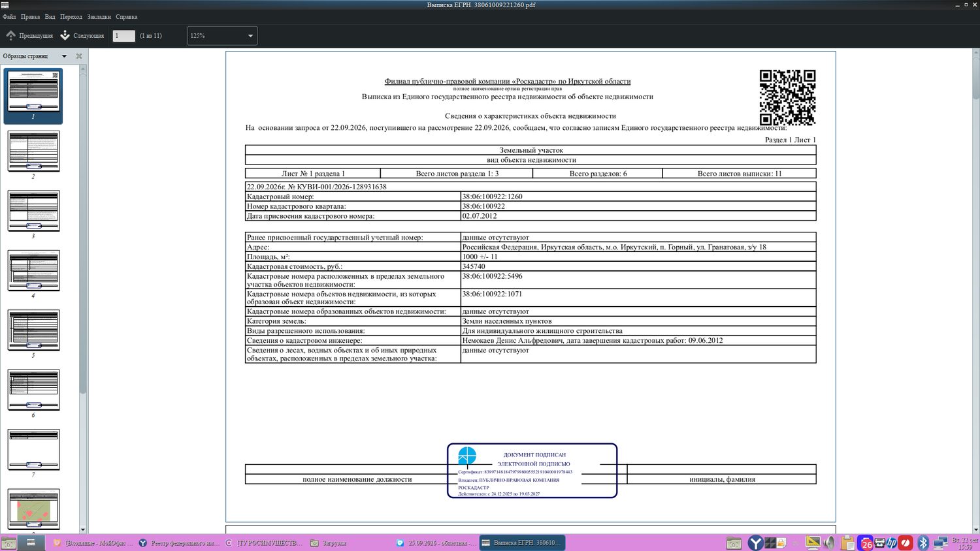Launch Yandex Browser from tray
The width and height of the screenshot is (980, 551).
click(x=755, y=543)
